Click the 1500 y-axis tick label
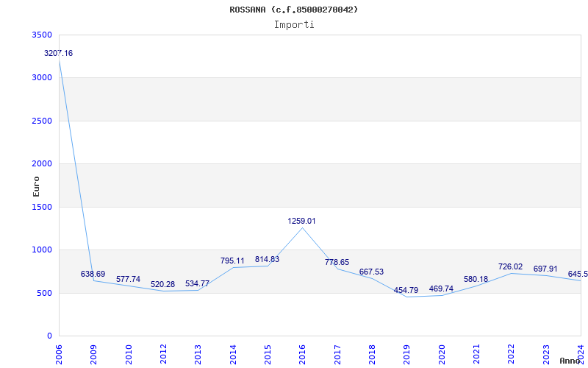Viewport: 588px width, 368px height. (x=43, y=207)
